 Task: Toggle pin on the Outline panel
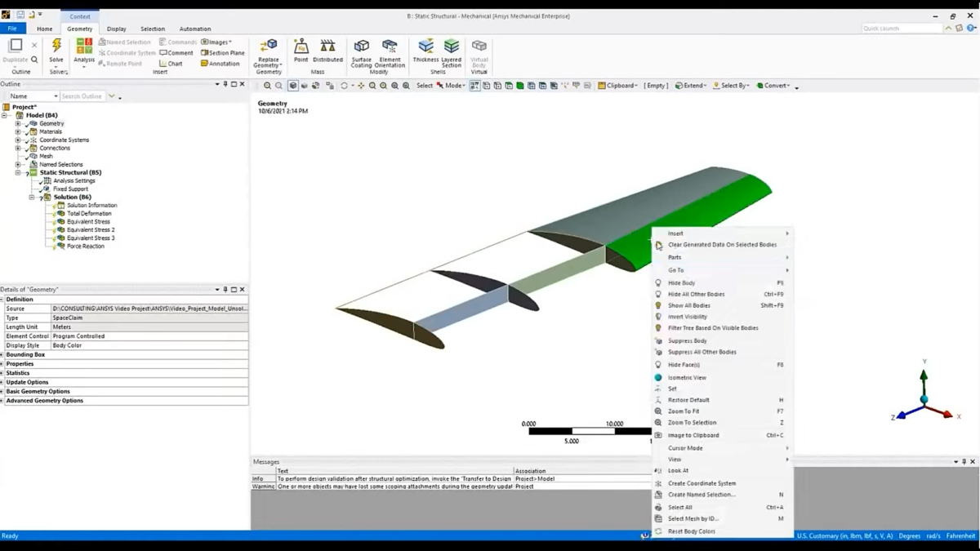point(225,84)
